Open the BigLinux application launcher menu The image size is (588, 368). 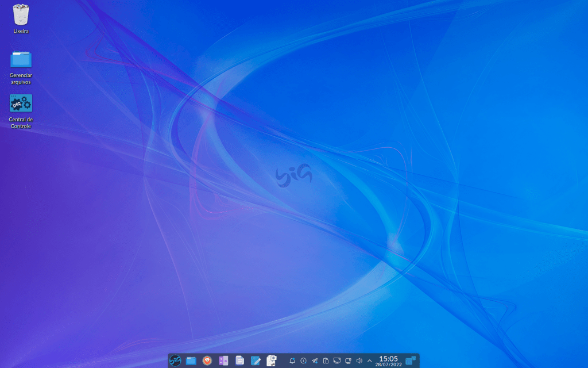[176, 361]
